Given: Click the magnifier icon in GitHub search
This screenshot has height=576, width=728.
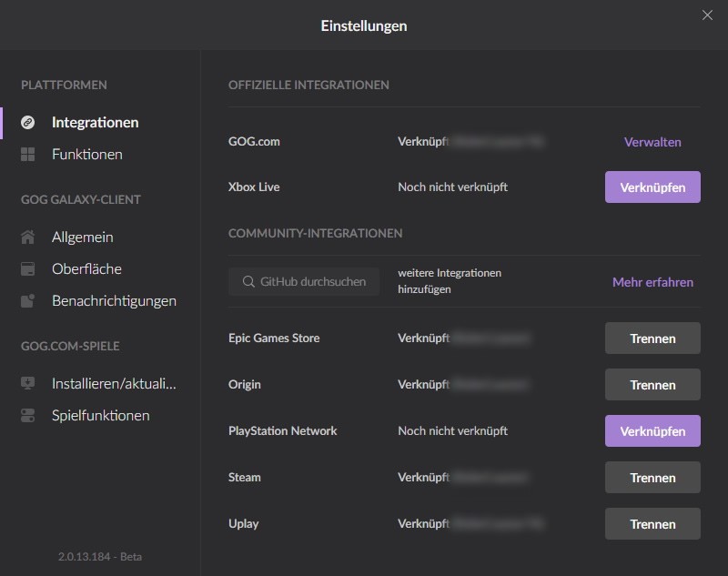Looking at the screenshot, I should (x=248, y=282).
